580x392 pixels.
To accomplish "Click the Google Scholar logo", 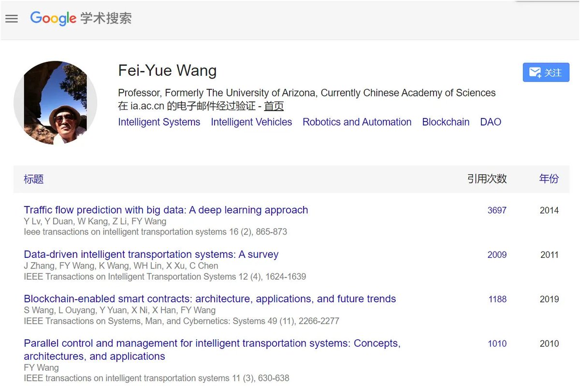I will pyautogui.click(x=81, y=18).
